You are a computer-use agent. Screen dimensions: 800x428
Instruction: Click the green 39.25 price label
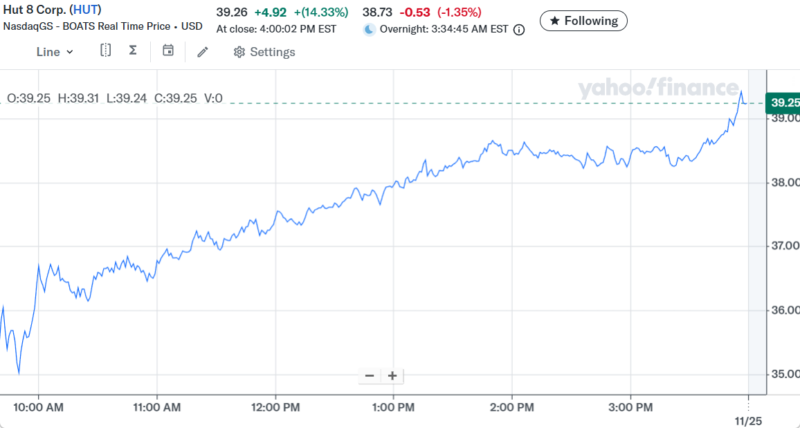pos(781,103)
